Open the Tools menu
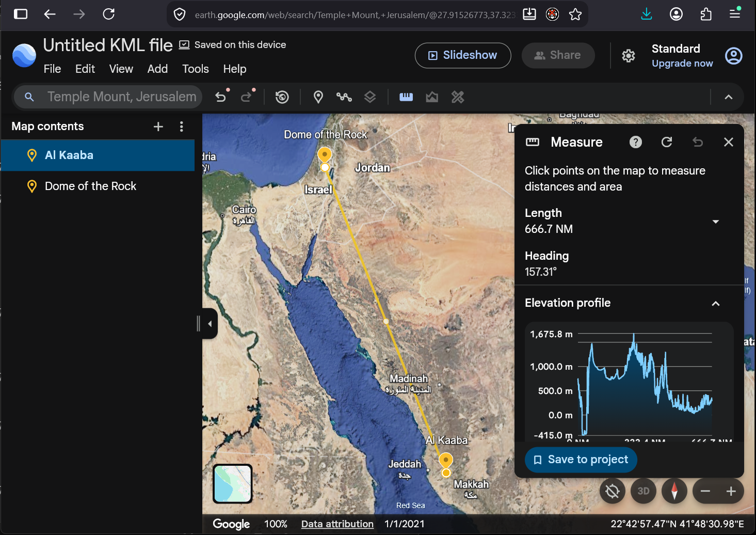Screen dimensions: 756x535 [x=196, y=69]
